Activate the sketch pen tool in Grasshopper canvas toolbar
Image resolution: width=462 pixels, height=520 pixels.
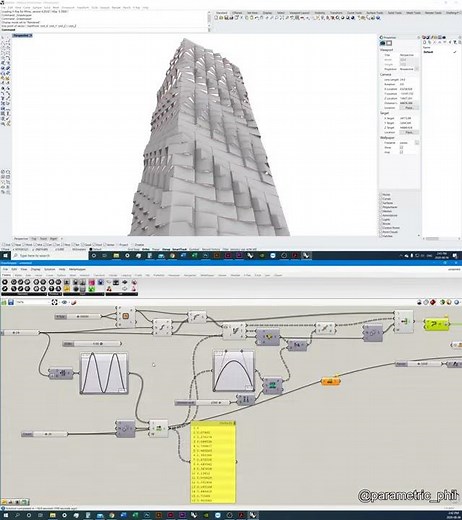point(74,302)
